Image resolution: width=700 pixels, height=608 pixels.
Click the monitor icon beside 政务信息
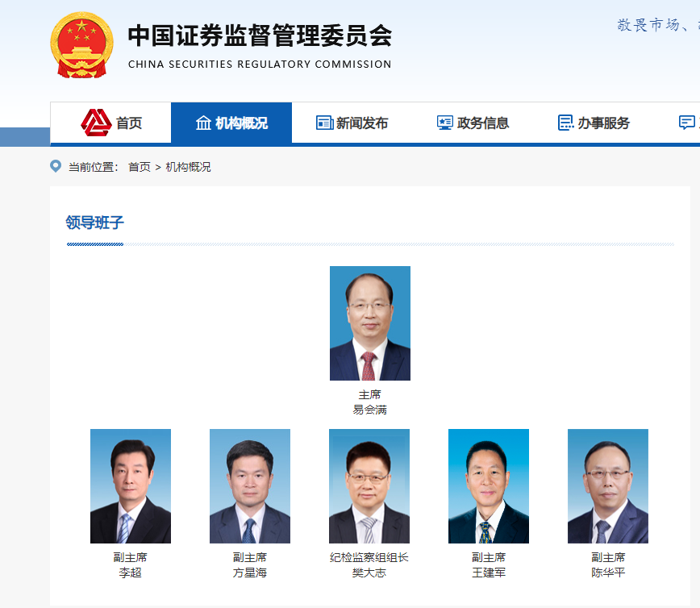(444, 123)
